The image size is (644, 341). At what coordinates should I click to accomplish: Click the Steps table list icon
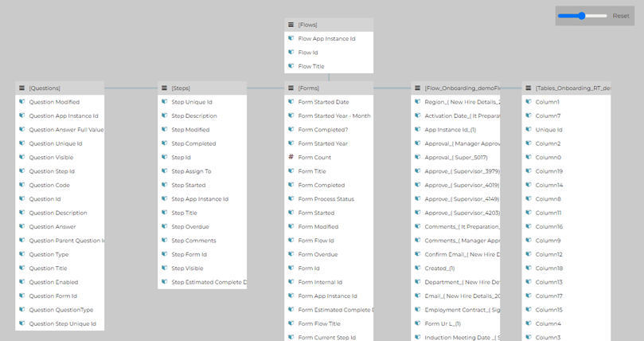point(164,88)
